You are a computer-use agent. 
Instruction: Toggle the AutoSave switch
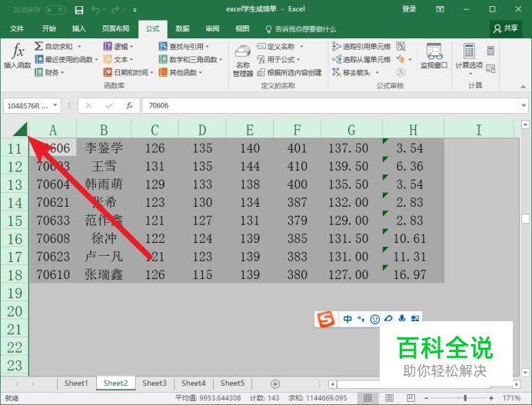click(x=55, y=10)
